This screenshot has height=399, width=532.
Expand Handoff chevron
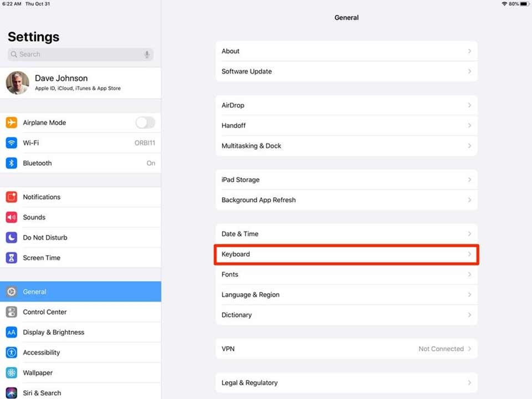tap(469, 126)
